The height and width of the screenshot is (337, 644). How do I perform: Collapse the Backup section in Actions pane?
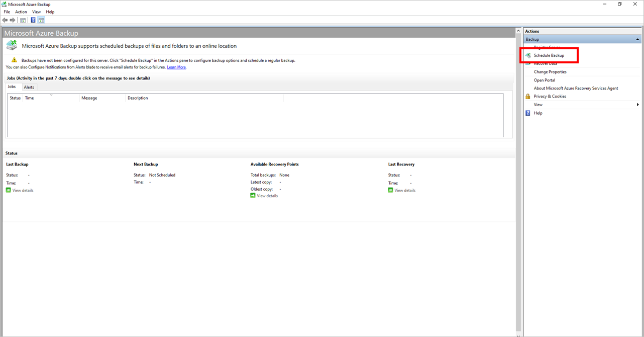(x=637, y=39)
